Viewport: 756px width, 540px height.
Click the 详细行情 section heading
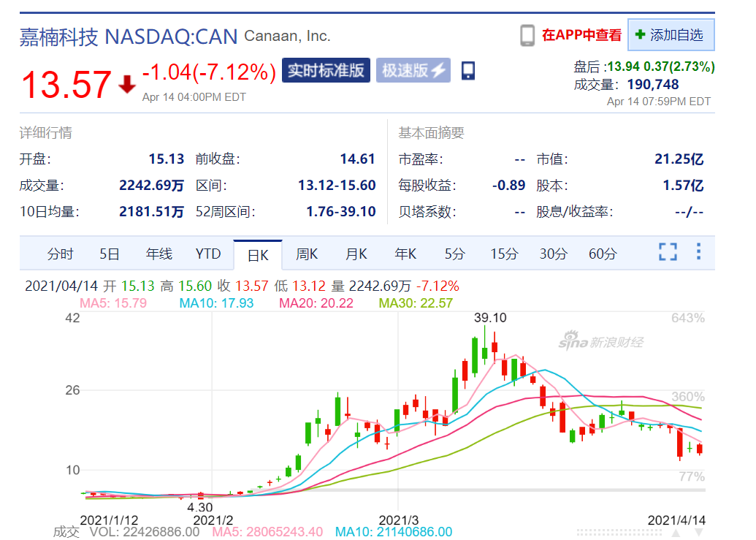click(46, 132)
